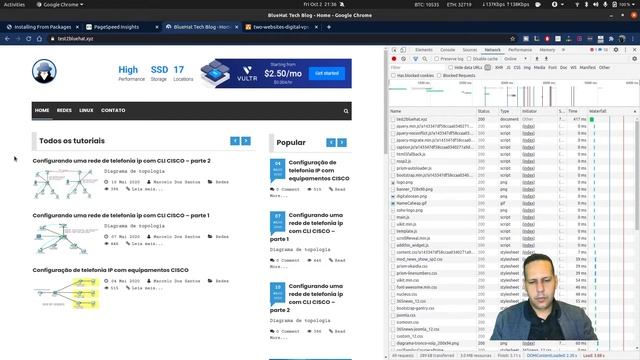
Task: Open Network panel settings gear
Action: [x=634, y=59]
